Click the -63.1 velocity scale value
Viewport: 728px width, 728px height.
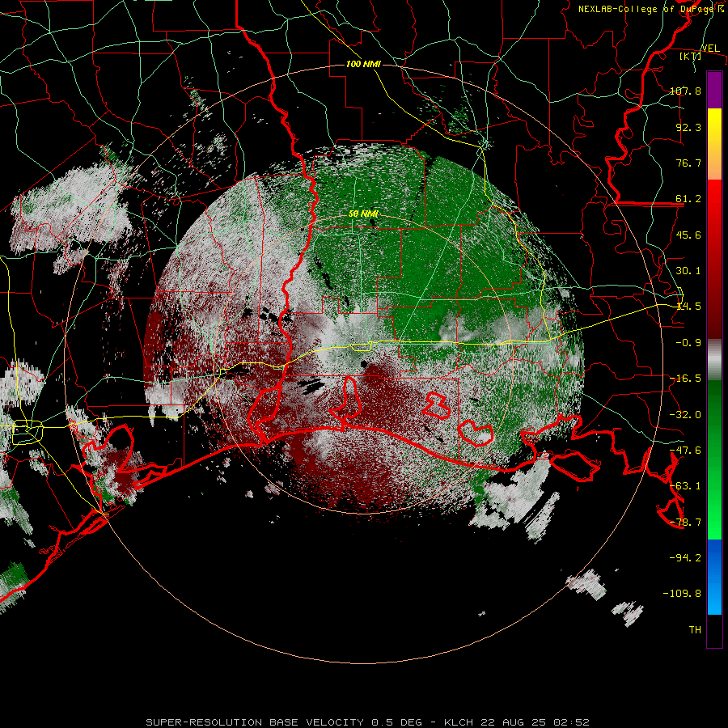(685, 486)
